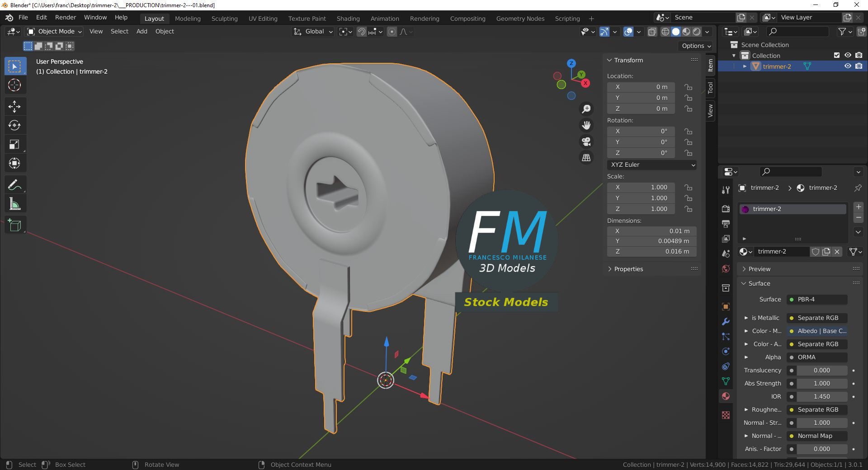
Task: Select the Annotate pencil tool
Action: (14, 185)
